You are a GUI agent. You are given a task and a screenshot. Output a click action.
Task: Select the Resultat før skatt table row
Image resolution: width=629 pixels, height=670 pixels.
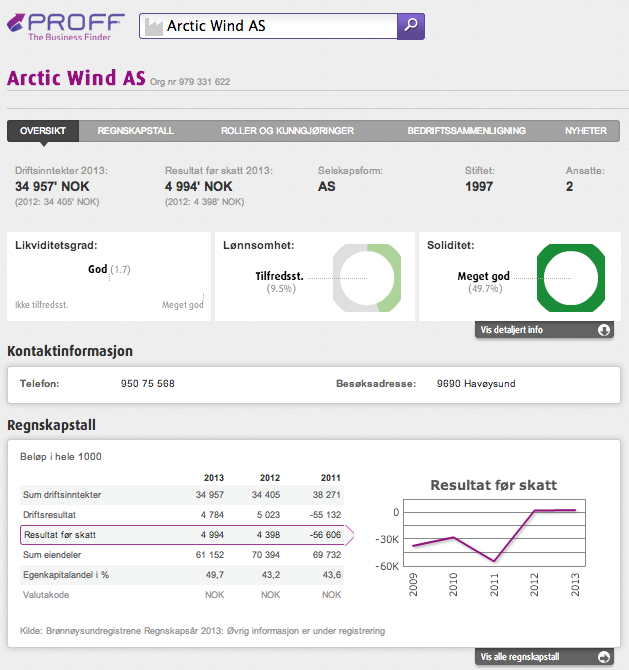[180, 534]
